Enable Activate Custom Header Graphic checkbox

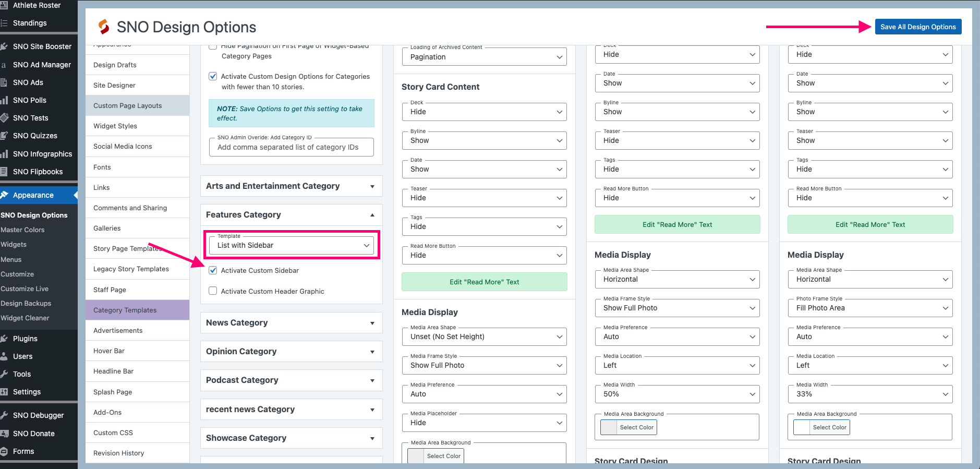pos(213,291)
